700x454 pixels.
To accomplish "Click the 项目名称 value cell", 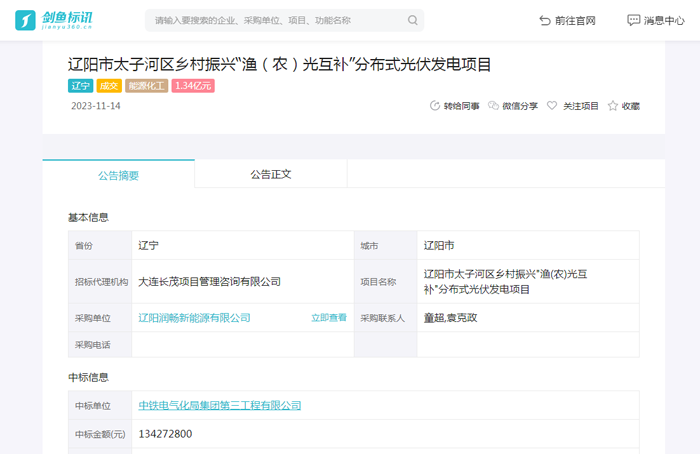I will point(528,282).
